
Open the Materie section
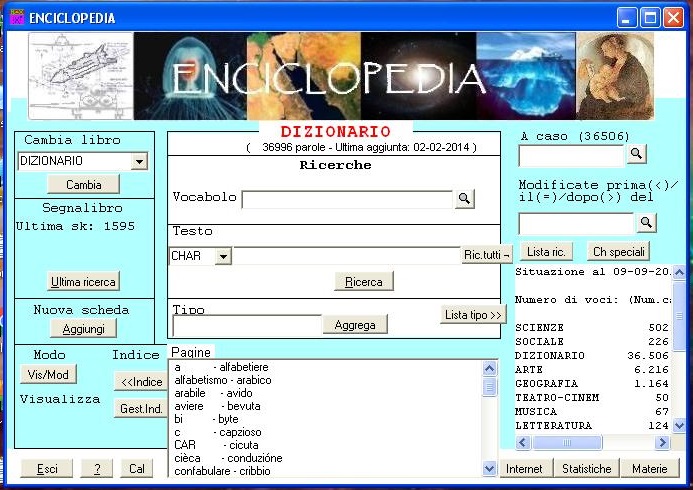pos(649,468)
